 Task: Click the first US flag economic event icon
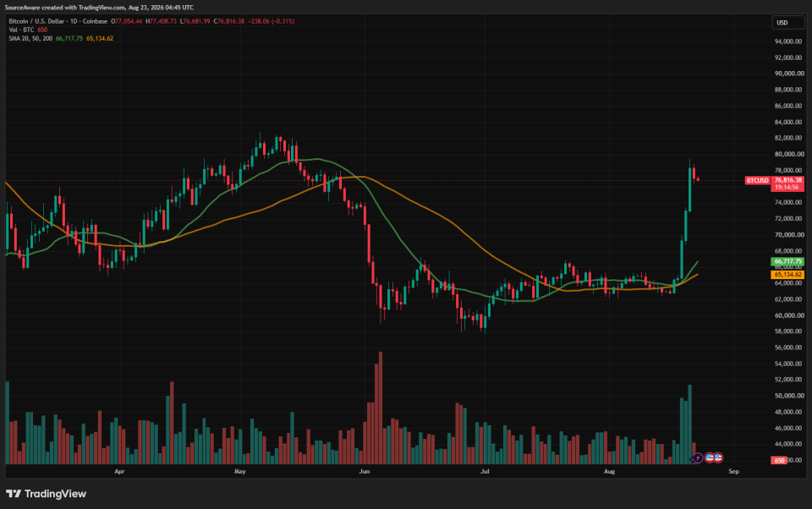pyautogui.click(x=710, y=457)
